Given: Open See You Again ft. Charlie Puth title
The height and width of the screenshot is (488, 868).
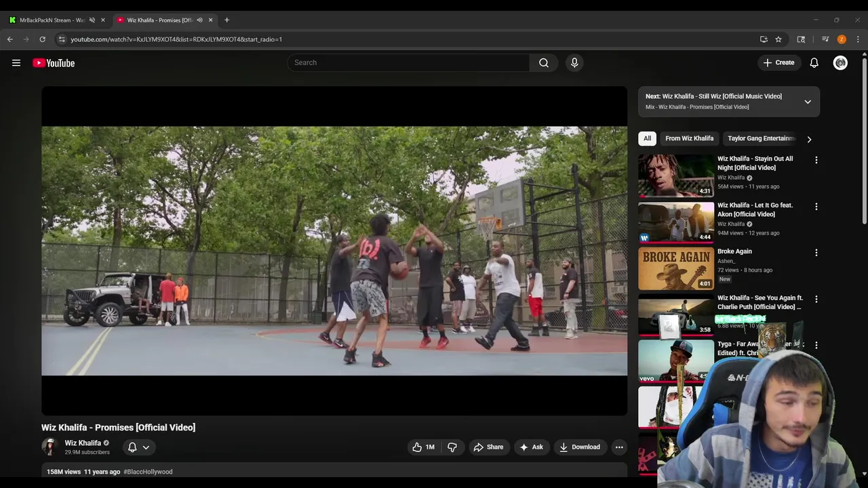Looking at the screenshot, I should coord(759,302).
